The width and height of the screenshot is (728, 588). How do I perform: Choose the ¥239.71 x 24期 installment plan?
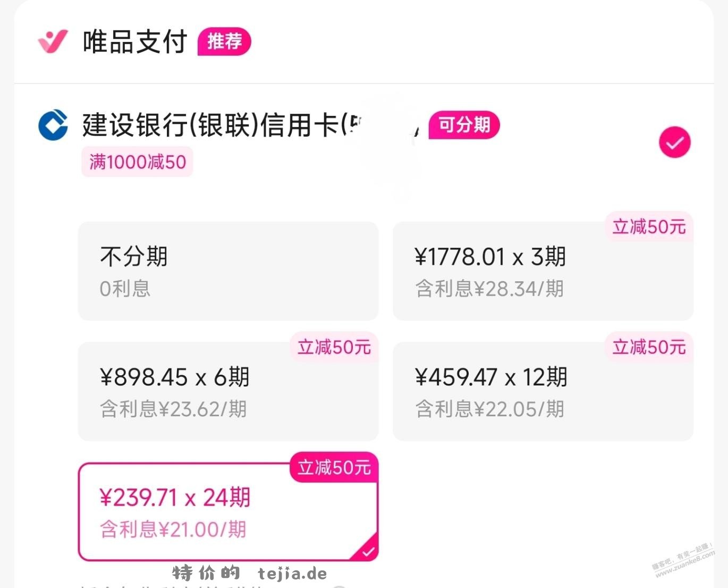pos(228,511)
